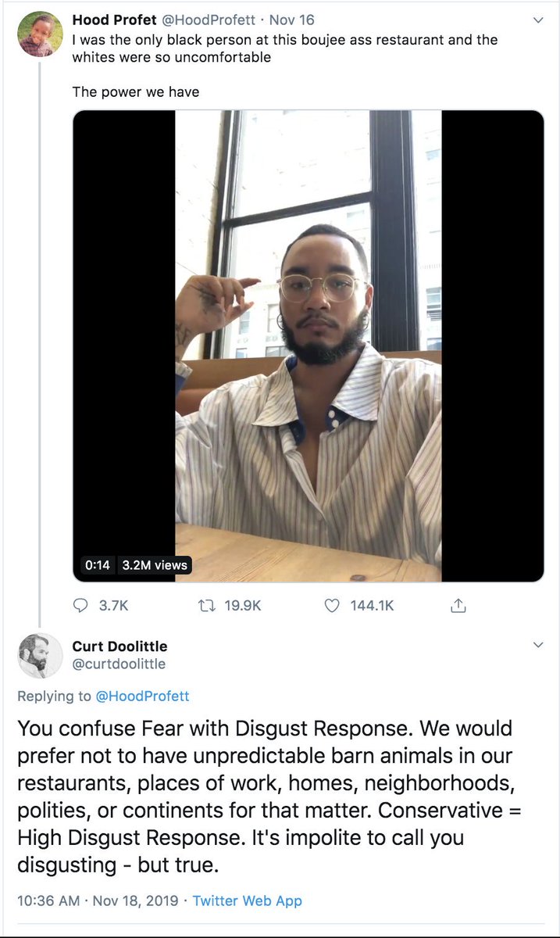Expand the more-options chevron on Curt Doolittle's reply
Viewport: 560px width, 938px height.
click(537, 646)
